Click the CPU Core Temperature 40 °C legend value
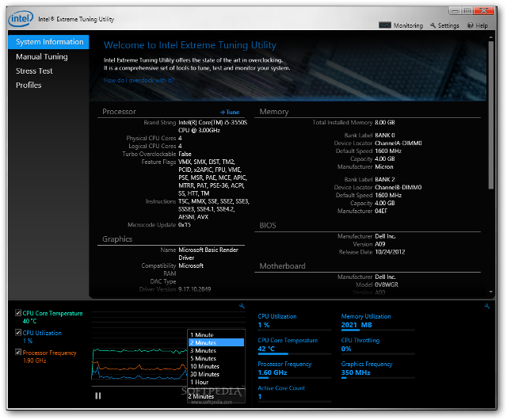507x420 pixels. 29,321
